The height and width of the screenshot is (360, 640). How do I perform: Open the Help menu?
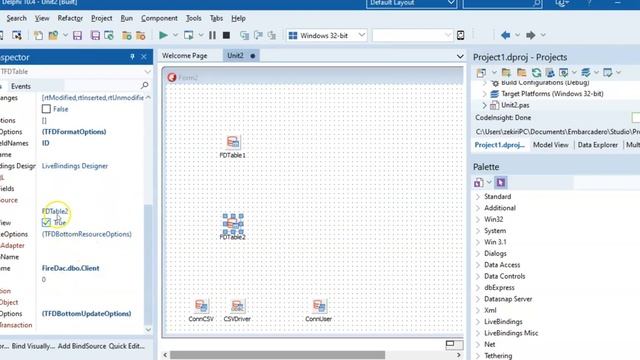[238, 18]
